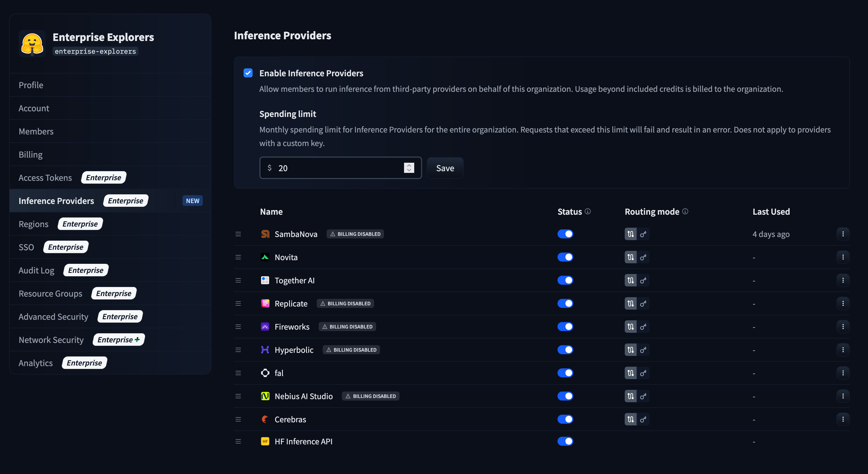Open Advanced Security settings
Image resolution: width=868 pixels, height=474 pixels.
(x=53, y=316)
